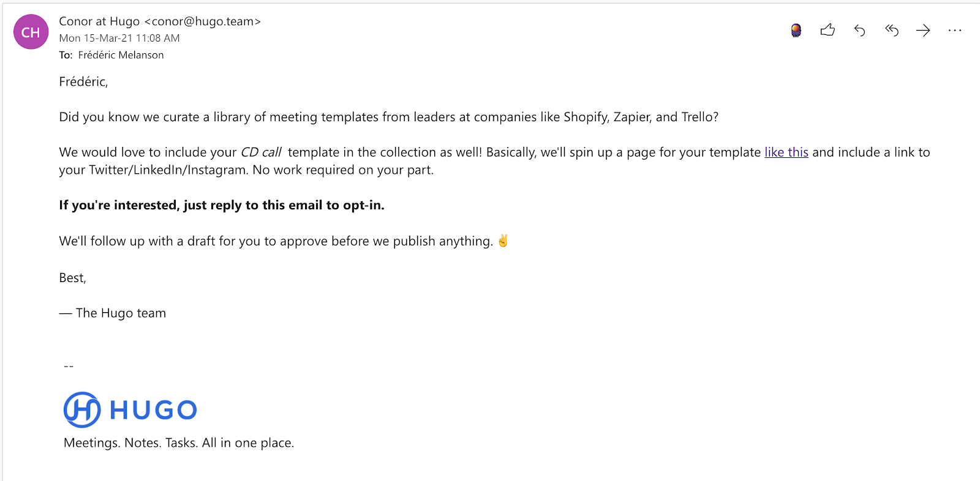Click the italic "CD call" text
This screenshot has width=980, height=481.
tap(261, 152)
